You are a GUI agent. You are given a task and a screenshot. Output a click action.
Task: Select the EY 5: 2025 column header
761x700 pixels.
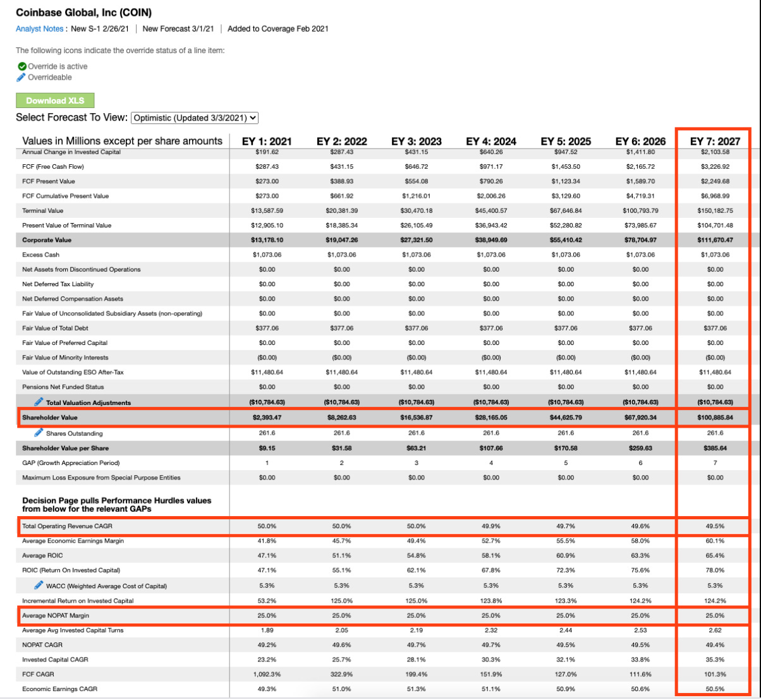566,141
